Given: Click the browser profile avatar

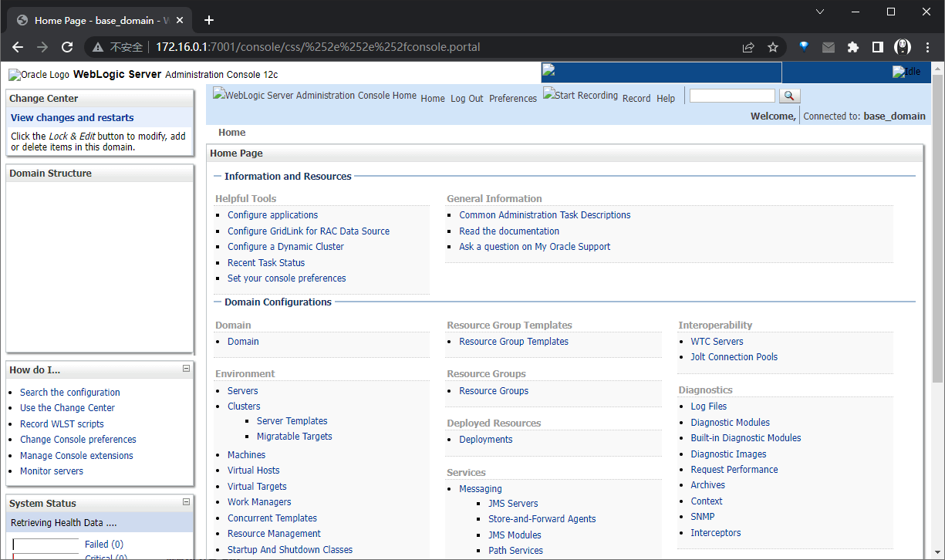Looking at the screenshot, I should (x=903, y=47).
